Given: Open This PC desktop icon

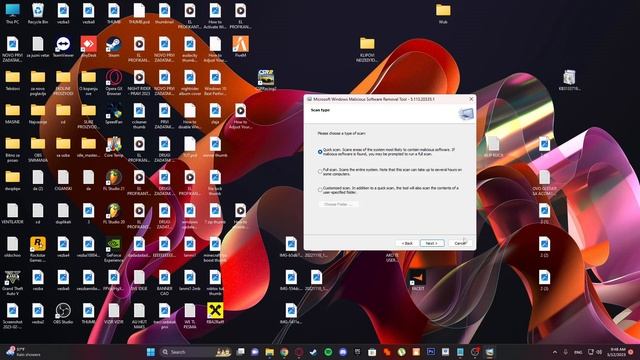Looking at the screenshot, I should (12, 14).
